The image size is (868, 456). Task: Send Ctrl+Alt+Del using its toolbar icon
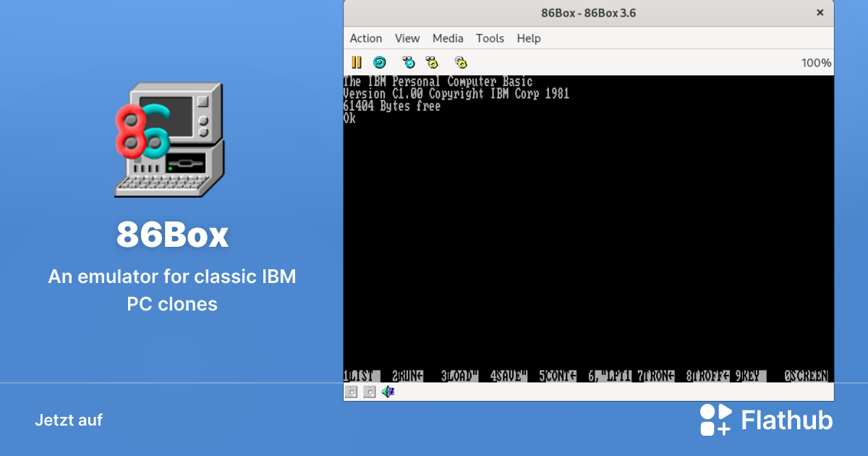(409, 62)
